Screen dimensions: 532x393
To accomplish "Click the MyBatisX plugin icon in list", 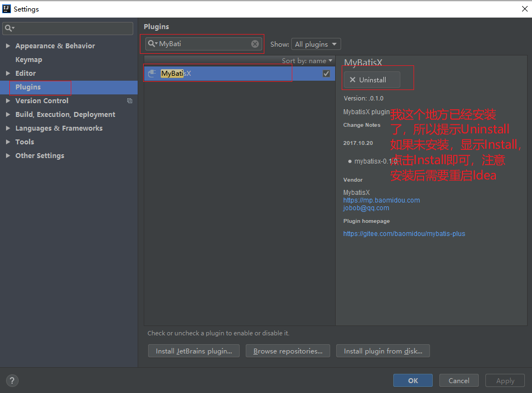I will tap(152, 74).
